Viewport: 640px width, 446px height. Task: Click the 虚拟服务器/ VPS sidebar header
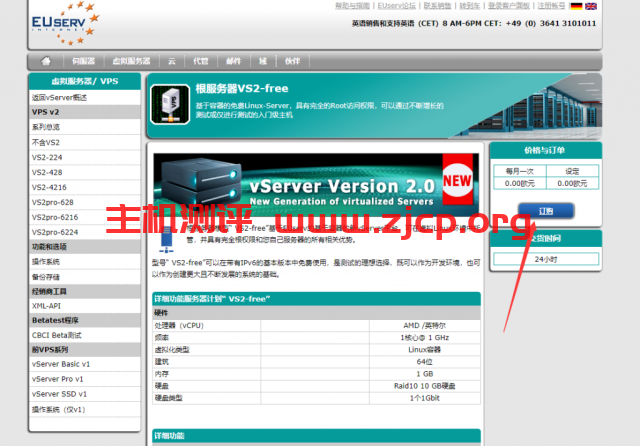tap(85, 81)
